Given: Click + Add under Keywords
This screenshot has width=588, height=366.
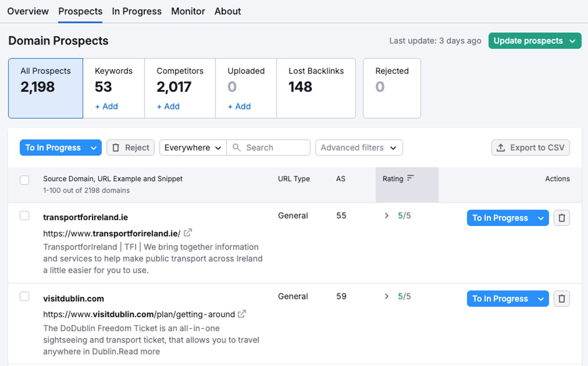Looking at the screenshot, I should click(x=106, y=106).
